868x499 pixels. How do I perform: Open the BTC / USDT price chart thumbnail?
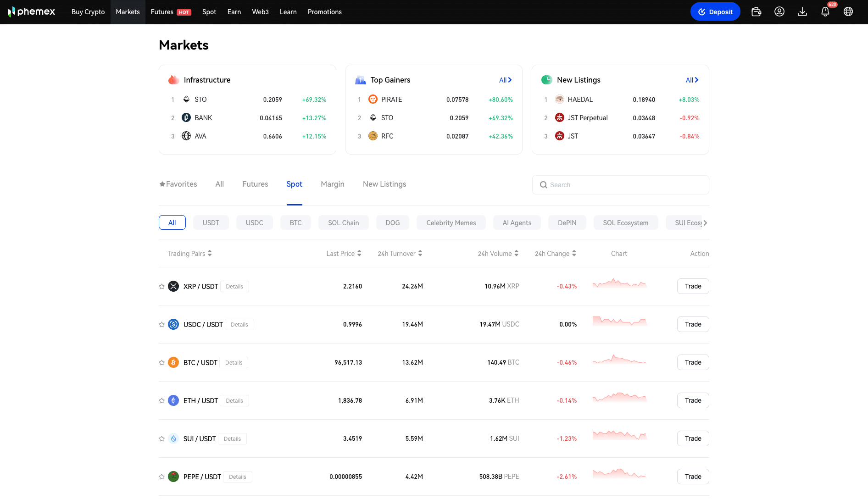[x=619, y=360]
